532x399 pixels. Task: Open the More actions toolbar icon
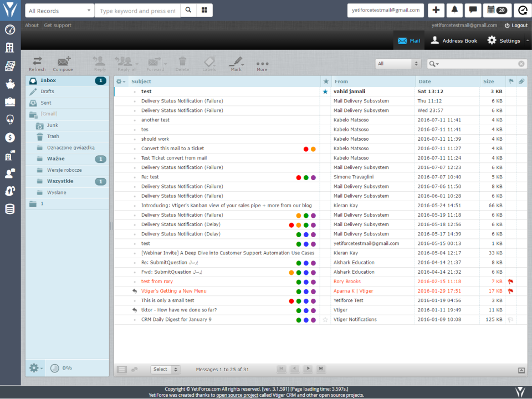(x=262, y=64)
